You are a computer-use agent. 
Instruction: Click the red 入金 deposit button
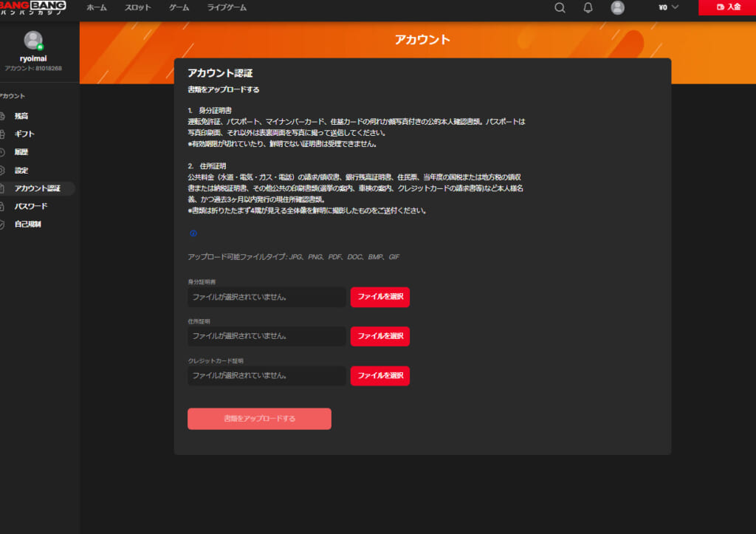[x=727, y=7]
